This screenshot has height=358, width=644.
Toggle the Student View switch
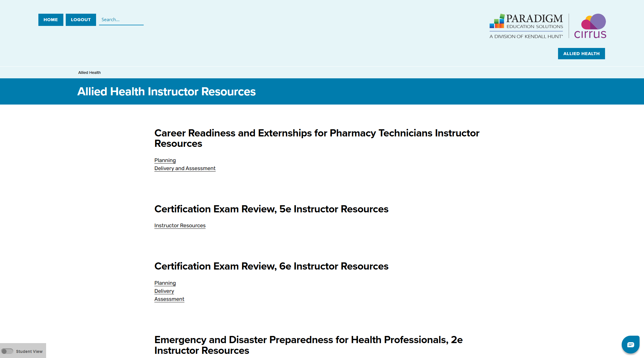(7, 351)
